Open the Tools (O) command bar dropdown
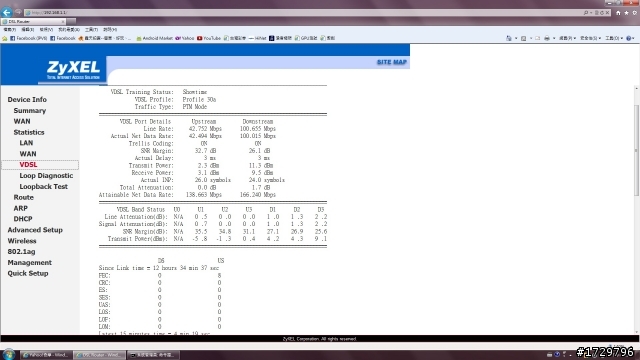640x360 pixels. pos(614,38)
